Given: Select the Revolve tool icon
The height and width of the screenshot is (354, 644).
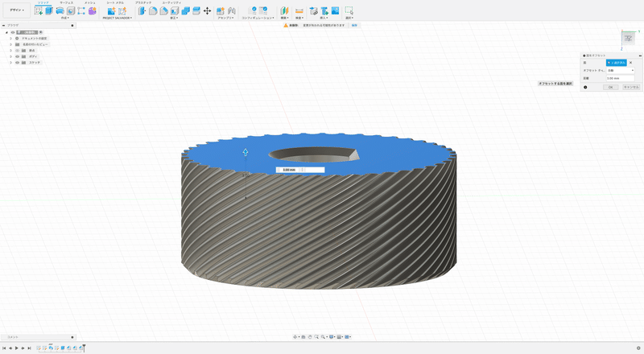Looking at the screenshot, I should coord(60,11).
